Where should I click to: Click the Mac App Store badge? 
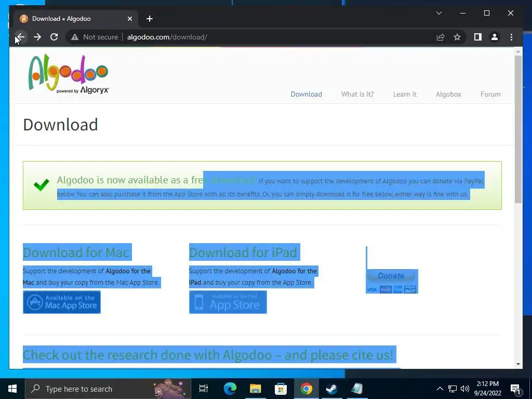tap(62, 302)
